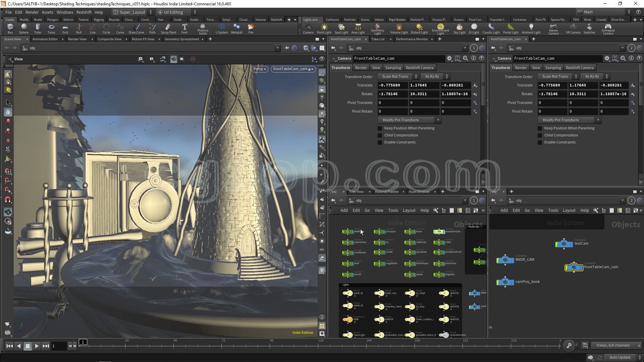Select the frontTableCam_cam node
644x362 pixels.
(574, 267)
